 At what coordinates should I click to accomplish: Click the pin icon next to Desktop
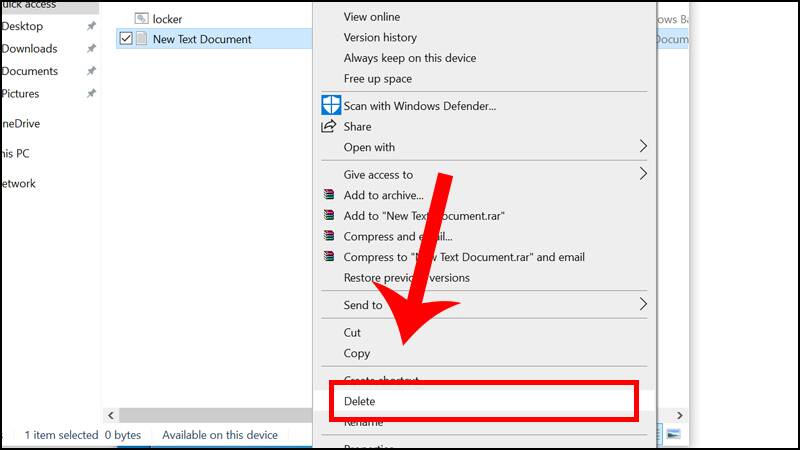coord(91,26)
